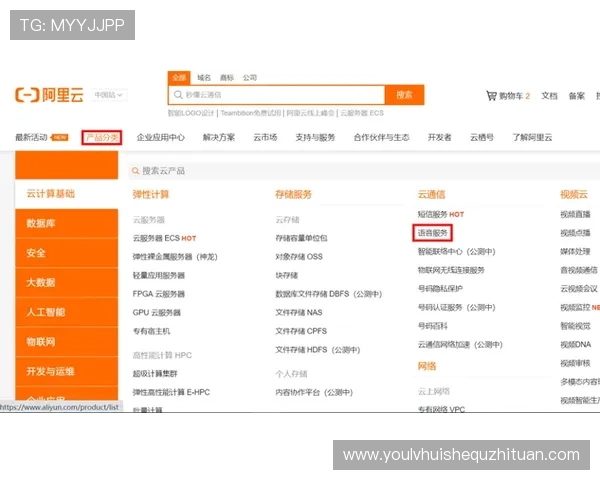This screenshot has width=600, height=480.
Task: Select 人工智能 in the sidebar
Action: click(67, 312)
